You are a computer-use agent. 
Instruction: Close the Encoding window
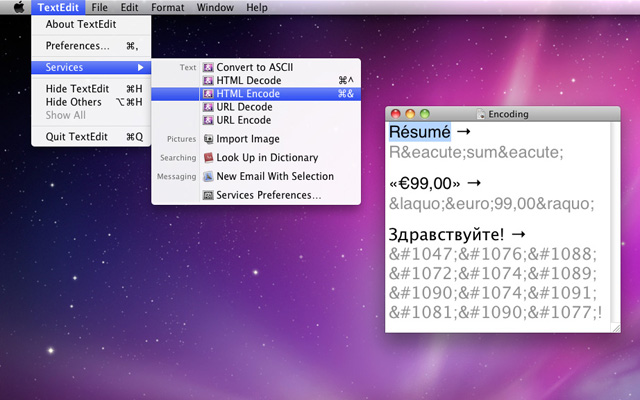point(395,114)
